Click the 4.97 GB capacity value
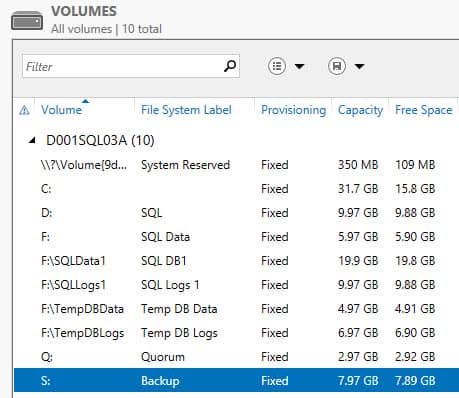The width and height of the screenshot is (459, 398). coord(358,309)
